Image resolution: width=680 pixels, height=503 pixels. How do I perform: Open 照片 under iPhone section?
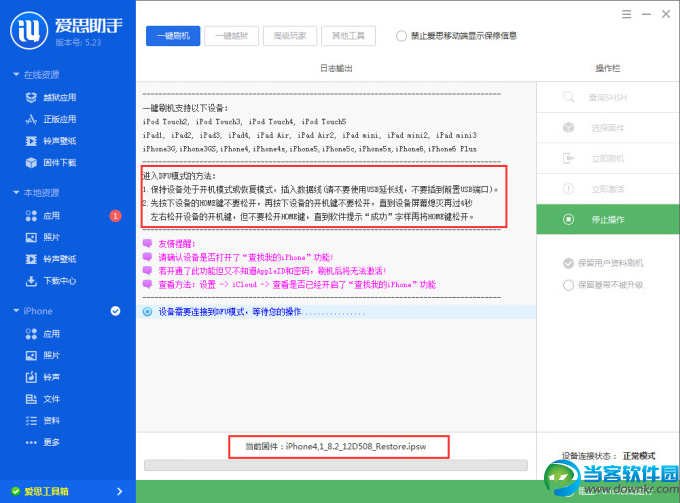click(43, 355)
